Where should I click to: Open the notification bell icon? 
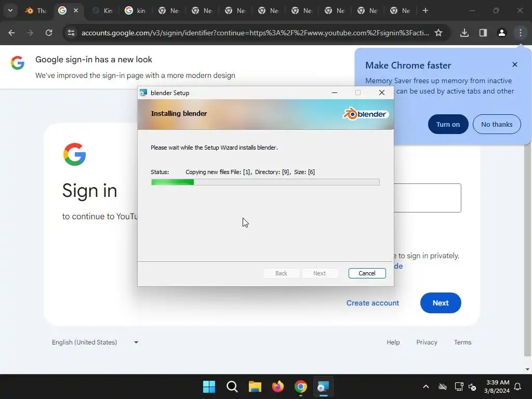518,387
